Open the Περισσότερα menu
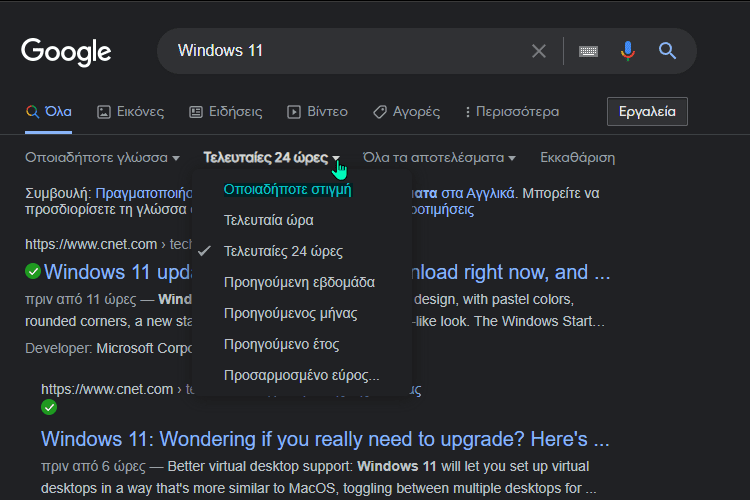This screenshot has width=750, height=500. [512, 112]
